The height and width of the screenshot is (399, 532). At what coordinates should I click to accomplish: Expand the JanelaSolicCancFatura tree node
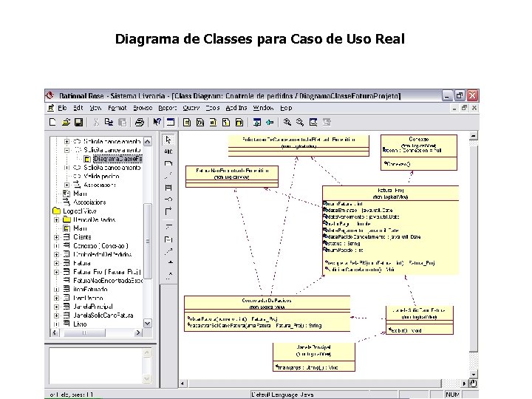pos(57,316)
